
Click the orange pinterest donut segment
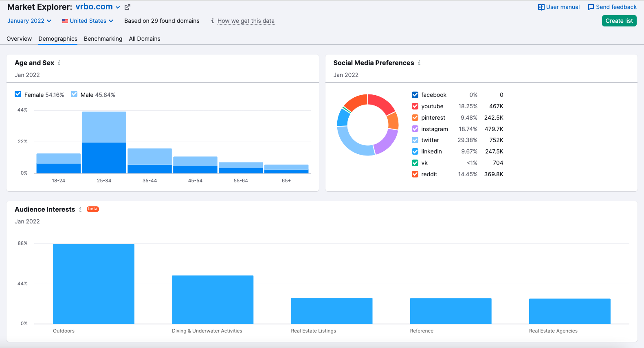[x=393, y=121]
